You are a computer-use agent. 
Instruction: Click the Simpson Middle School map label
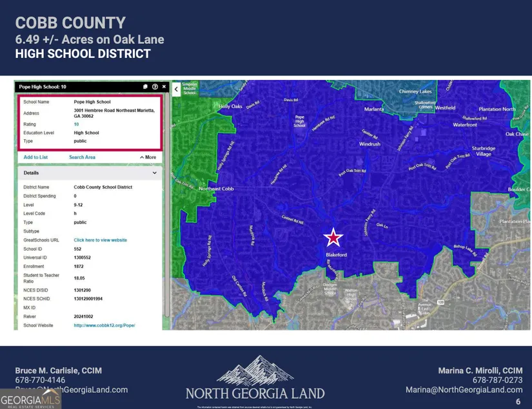(x=189, y=89)
